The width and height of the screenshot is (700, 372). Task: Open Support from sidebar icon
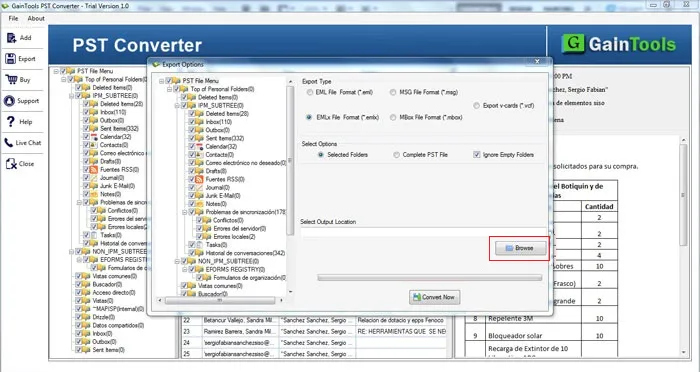click(x=9, y=101)
